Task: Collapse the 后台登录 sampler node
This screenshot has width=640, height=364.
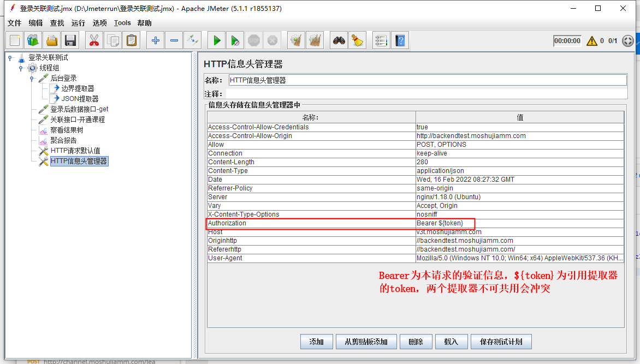Action: tap(32, 79)
